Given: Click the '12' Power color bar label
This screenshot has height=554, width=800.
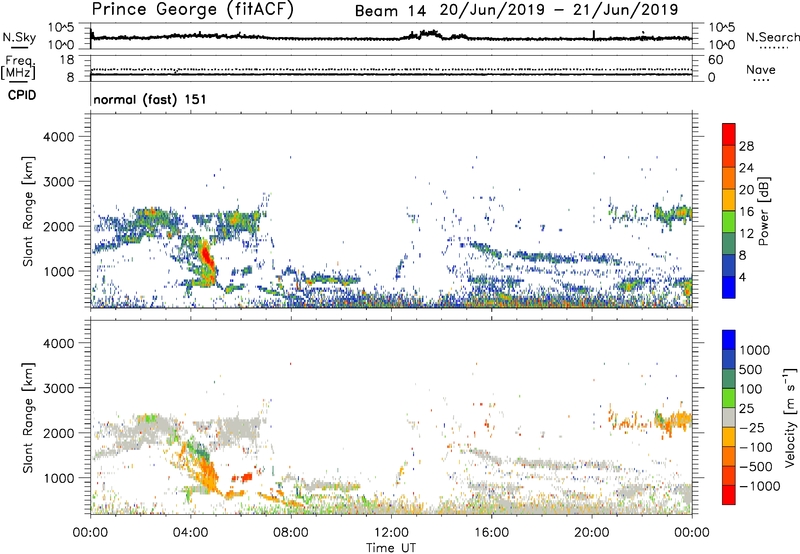Looking at the screenshot, I should 746,234.
